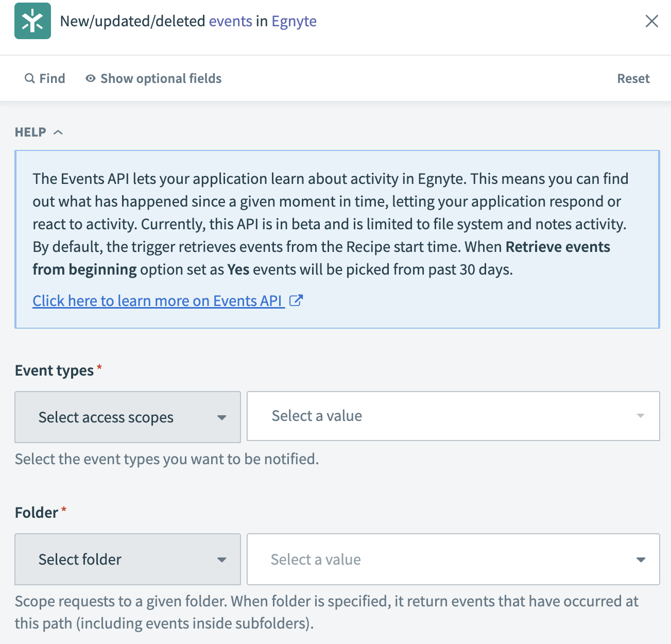Click the Find text button
Screen dimensions: 671x644
[x=52, y=78]
